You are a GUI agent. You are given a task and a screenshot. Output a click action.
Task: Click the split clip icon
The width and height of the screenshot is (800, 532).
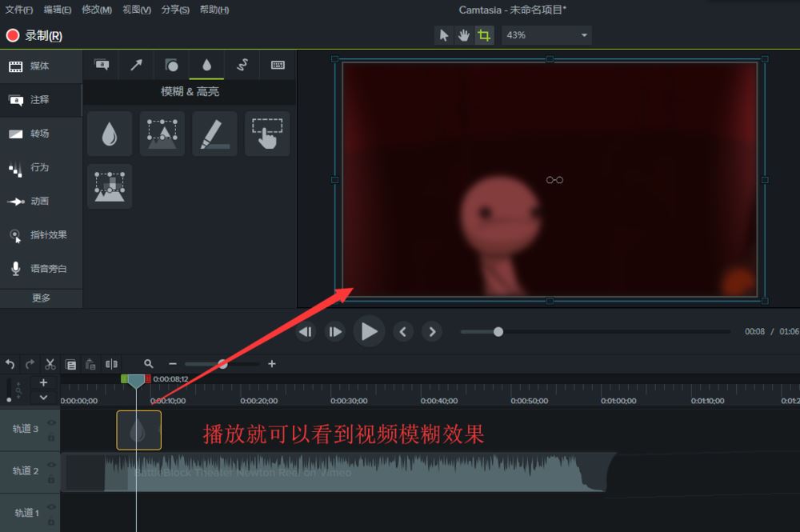[x=111, y=364]
